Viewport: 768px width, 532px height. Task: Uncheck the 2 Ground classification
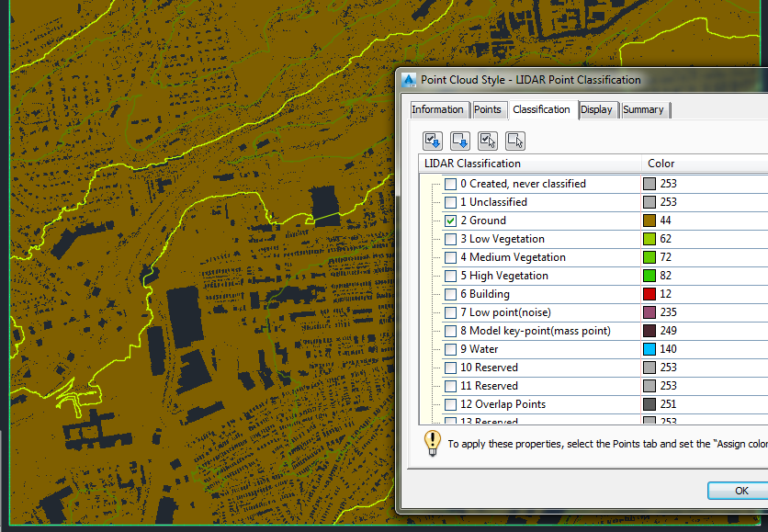click(450, 221)
